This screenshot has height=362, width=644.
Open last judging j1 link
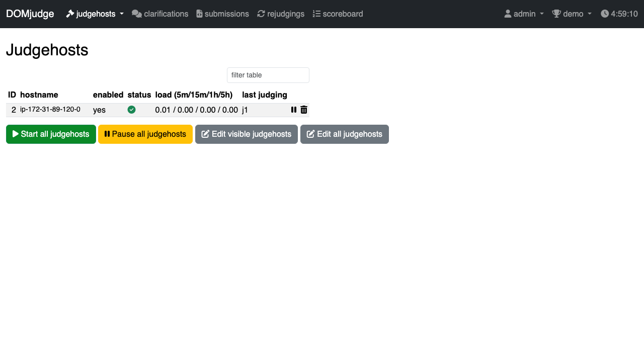pyautogui.click(x=245, y=110)
